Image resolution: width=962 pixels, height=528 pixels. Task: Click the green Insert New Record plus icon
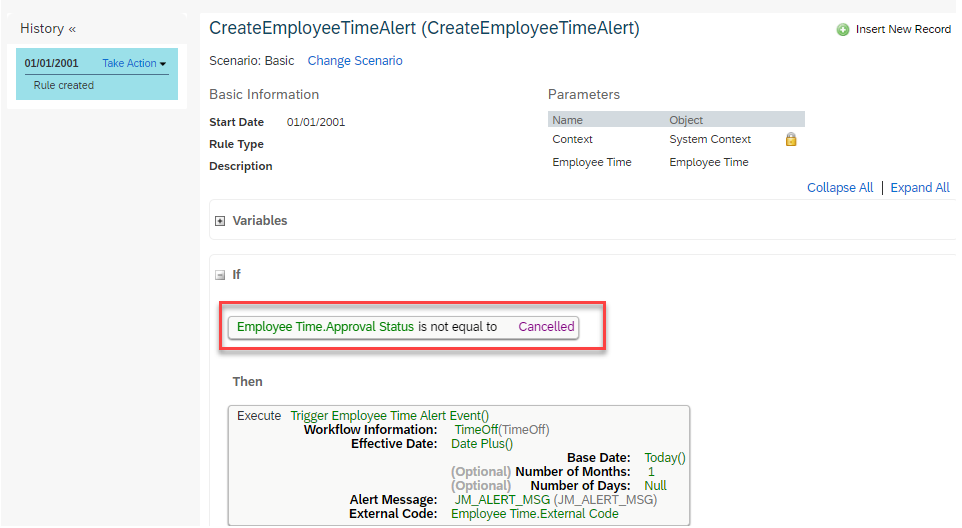pos(843,29)
